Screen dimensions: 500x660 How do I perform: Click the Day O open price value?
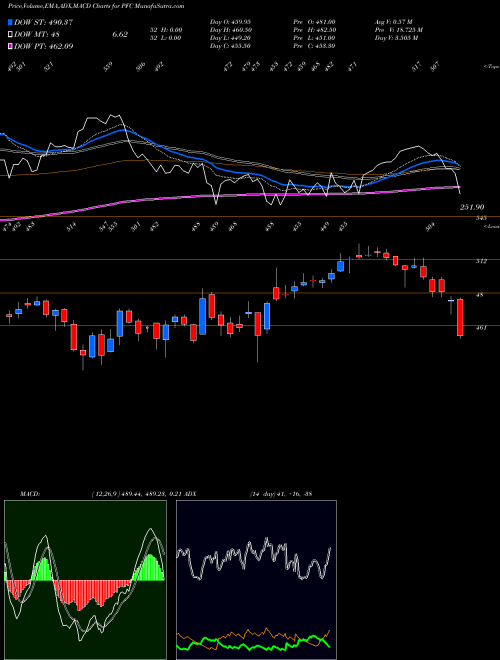click(230, 22)
